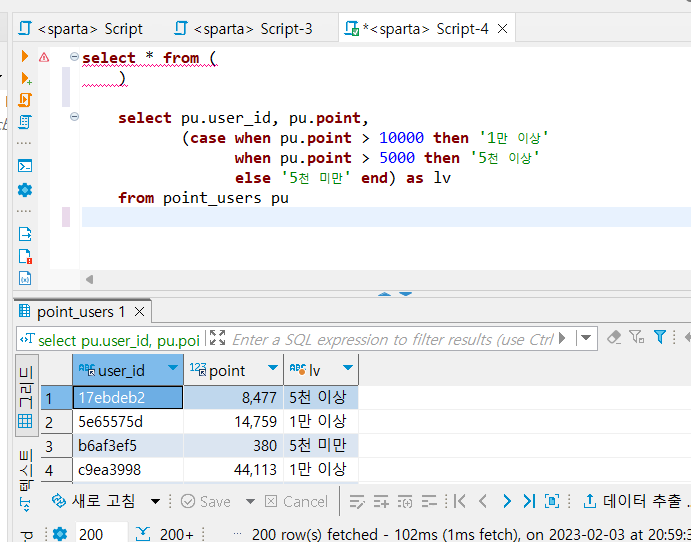This screenshot has width=691, height=542.
Task: Select the cell '5e65575d'
Action: pos(128,422)
